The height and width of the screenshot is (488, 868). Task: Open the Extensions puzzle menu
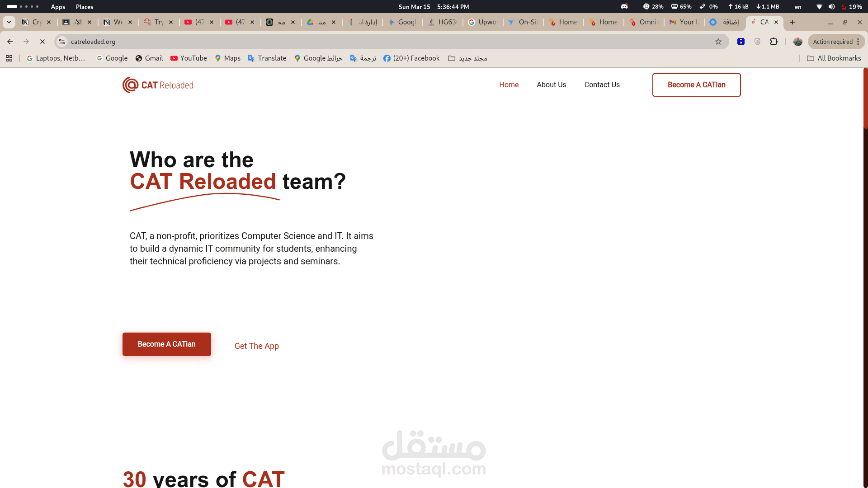coord(774,42)
